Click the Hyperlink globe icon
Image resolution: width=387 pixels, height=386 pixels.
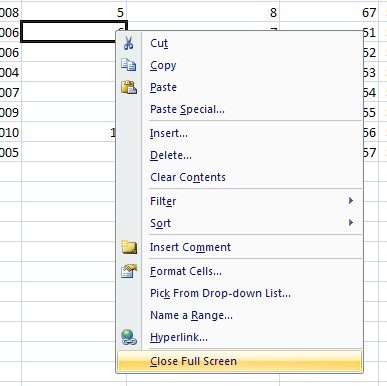[129, 337]
